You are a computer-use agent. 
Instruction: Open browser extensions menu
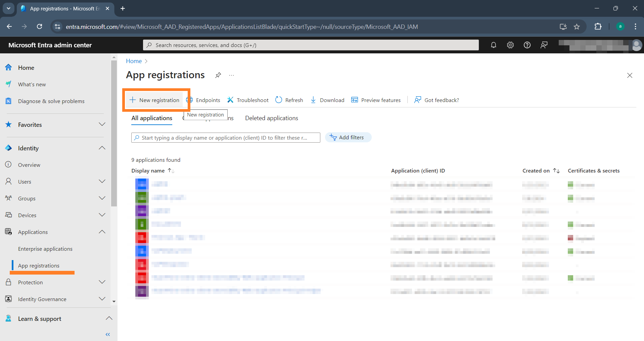coord(598,27)
